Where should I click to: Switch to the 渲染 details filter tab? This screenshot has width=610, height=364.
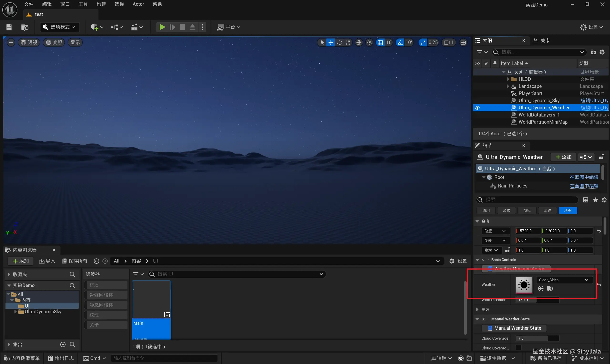pyautogui.click(x=527, y=210)
